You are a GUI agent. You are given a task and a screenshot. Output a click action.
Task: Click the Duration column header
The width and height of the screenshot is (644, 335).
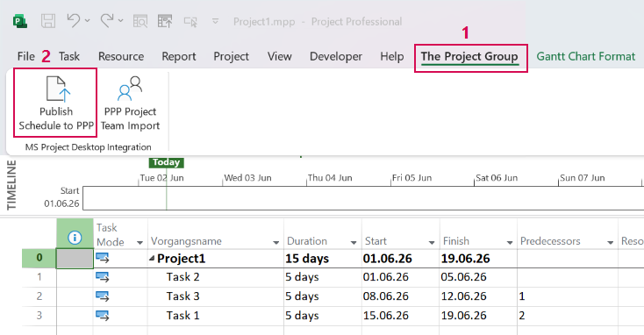pyautogui.click(x=322, y=233)
